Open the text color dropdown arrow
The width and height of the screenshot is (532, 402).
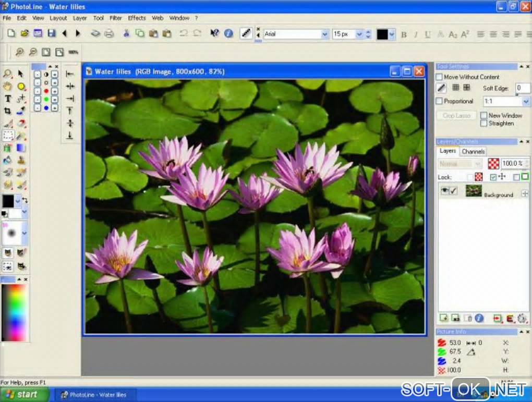click(392, 34)
